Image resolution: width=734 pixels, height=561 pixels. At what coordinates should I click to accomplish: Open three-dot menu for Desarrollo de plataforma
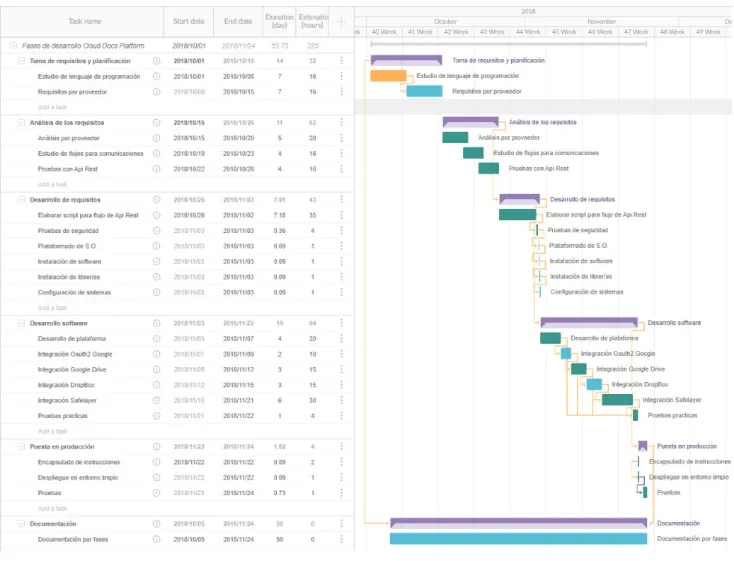(x=341, y=339)
